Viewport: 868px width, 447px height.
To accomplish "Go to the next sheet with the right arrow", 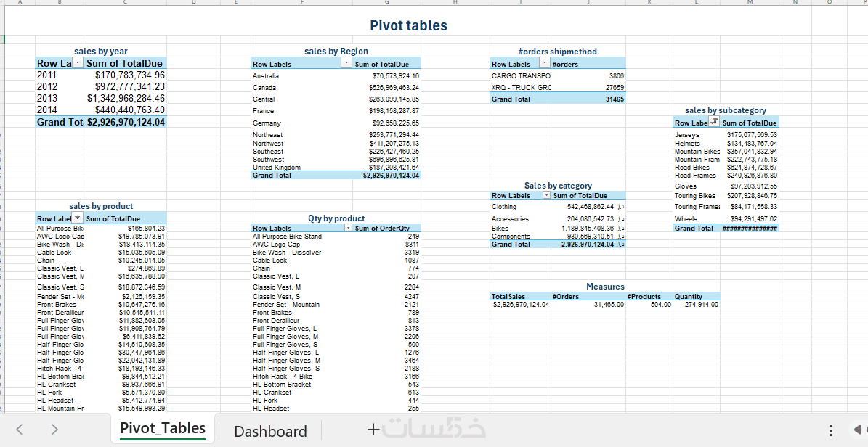I will (x=54, y=430).
